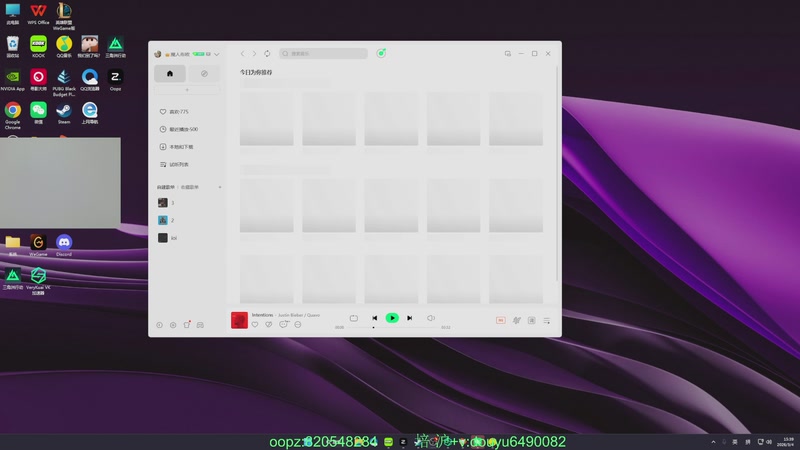Open WeChat desktop icon

(38, 113)
